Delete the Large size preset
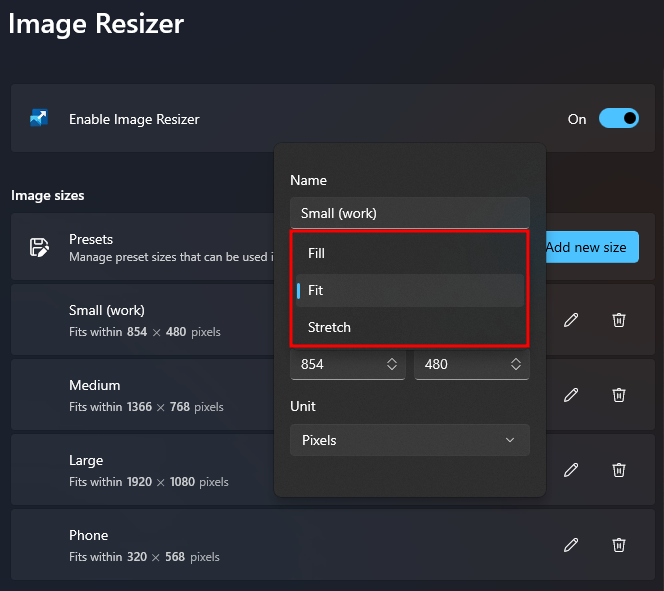The width and height of the screenshot is (664, 591). point(619,470)
